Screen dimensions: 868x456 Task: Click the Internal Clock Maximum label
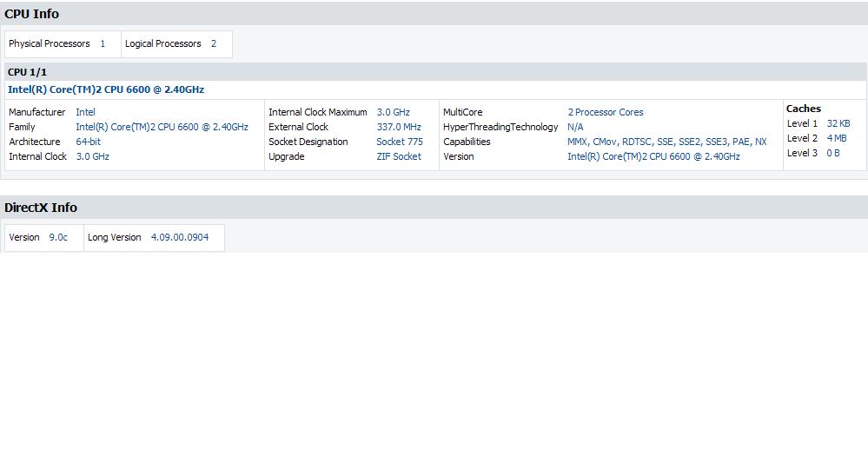(318, 112)
